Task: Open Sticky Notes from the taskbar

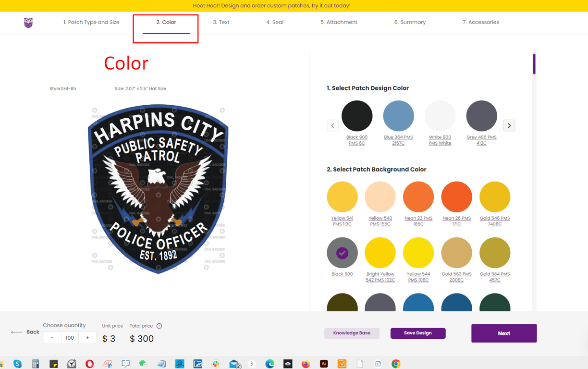Action: point(54,364)
